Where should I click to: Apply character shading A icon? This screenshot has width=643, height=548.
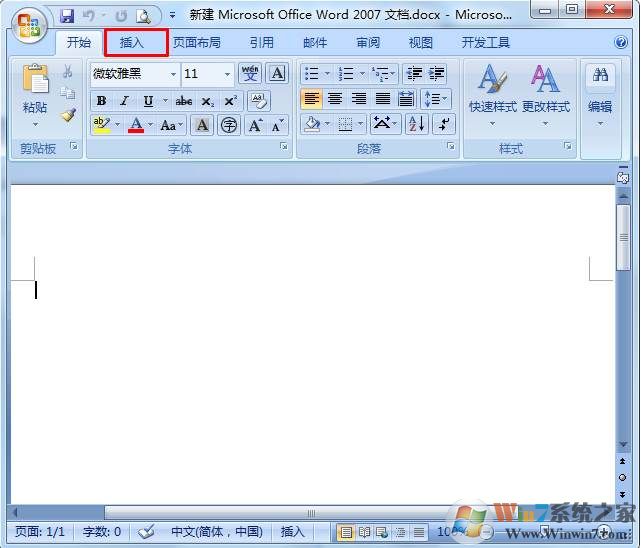tap(202, 125)
